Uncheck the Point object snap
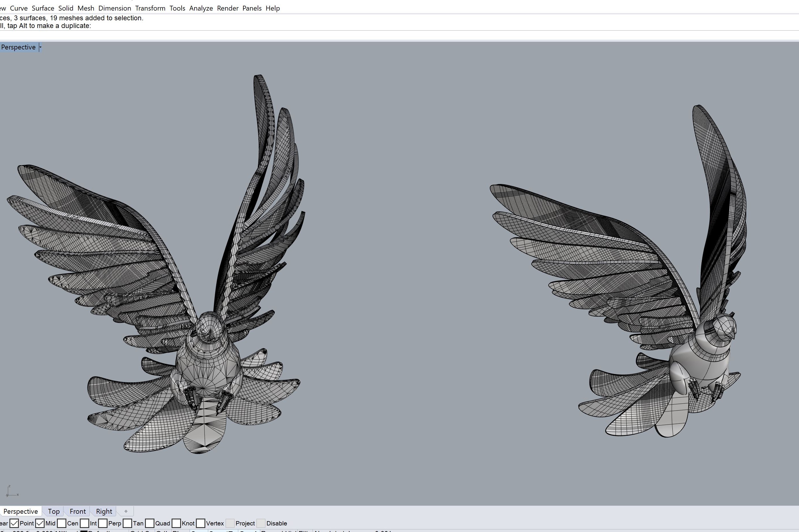This screenshot has height=532, width=799. [x=14, y=523]
